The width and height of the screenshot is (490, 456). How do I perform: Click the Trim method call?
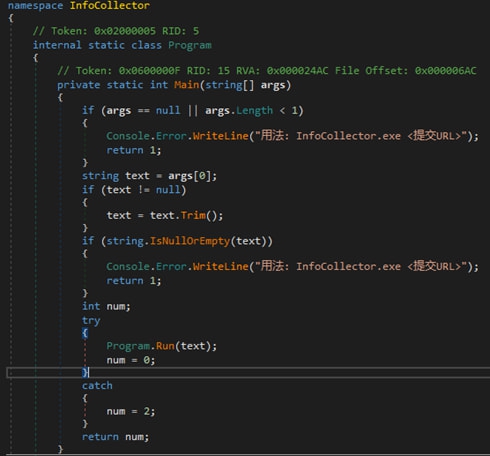[x=193, y=215]
